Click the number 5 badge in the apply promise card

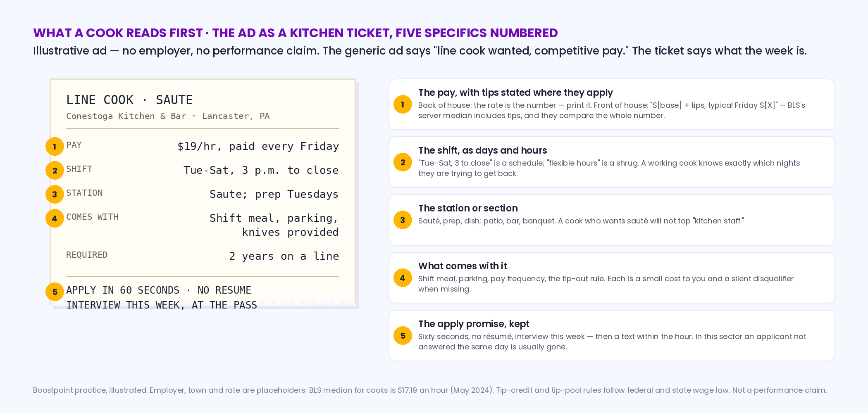403,336
